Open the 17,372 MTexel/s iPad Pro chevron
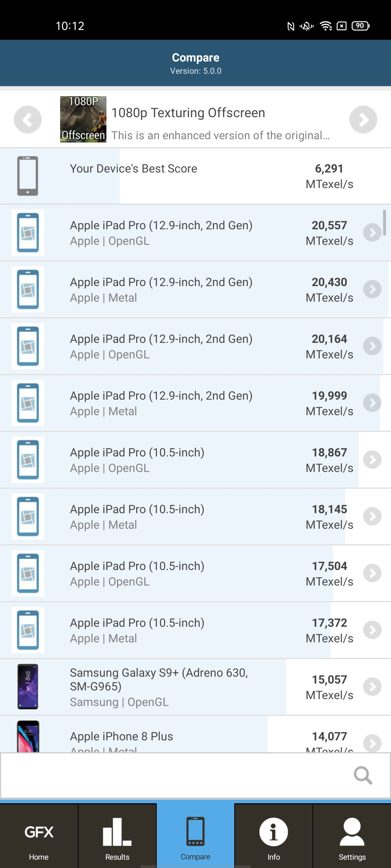The width and height of the screenshot is (391, 868). tap(372, 630)
